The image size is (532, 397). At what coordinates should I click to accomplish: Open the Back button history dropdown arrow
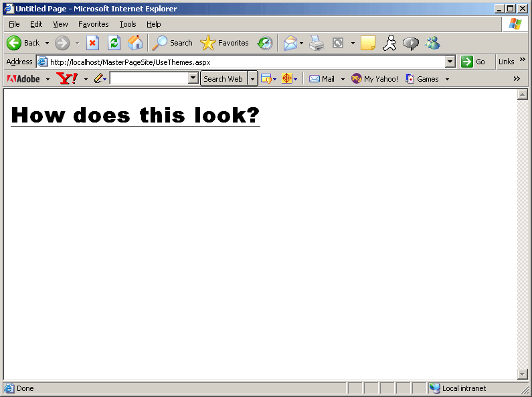coord(47,44)
